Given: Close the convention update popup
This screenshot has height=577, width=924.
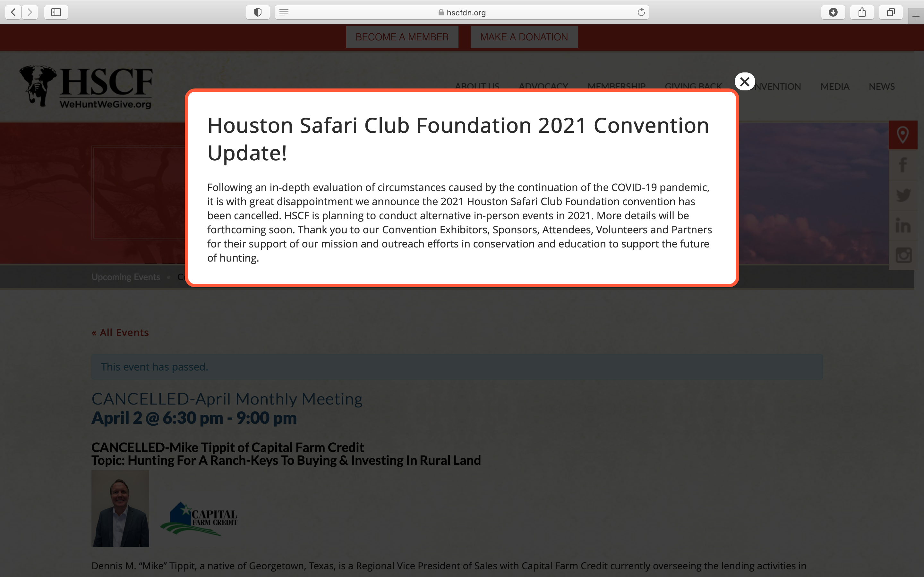Looking at the screenshot, I should tap(745, 82).
